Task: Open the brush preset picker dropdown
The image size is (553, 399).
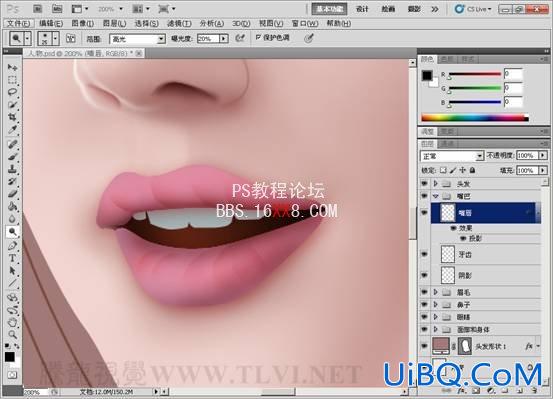Action: tap(55, 38)
